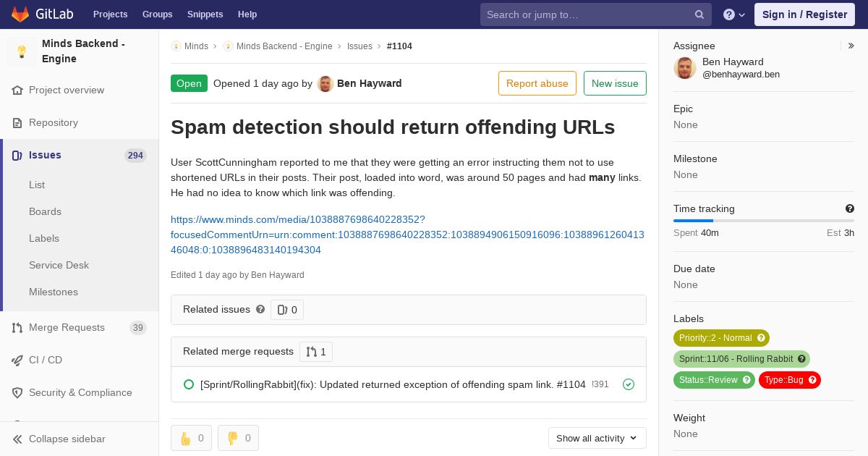Click the Priority::2 label help icon
Viewport: 868px width, 456px height.
(761, 338)
